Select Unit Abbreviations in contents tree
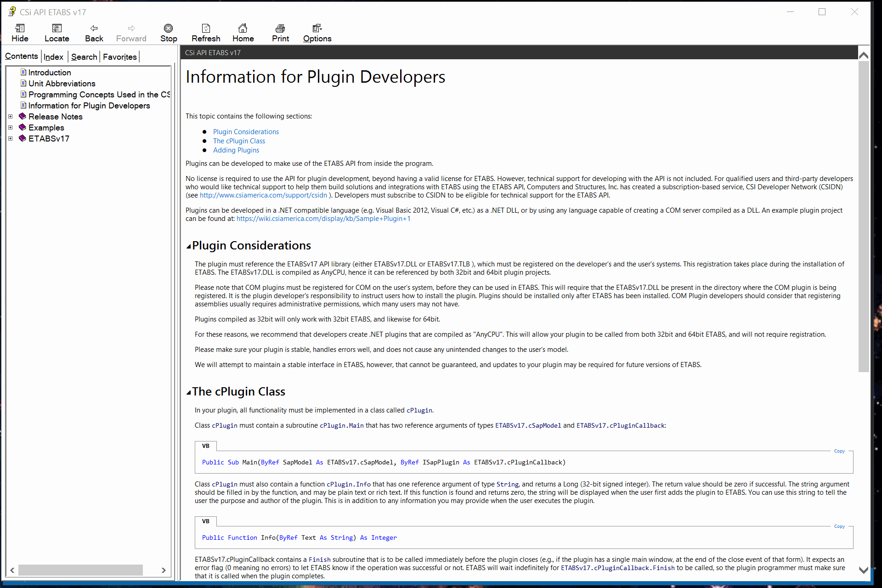Screen dimensions: 882x588 click(x=62, y=84)
